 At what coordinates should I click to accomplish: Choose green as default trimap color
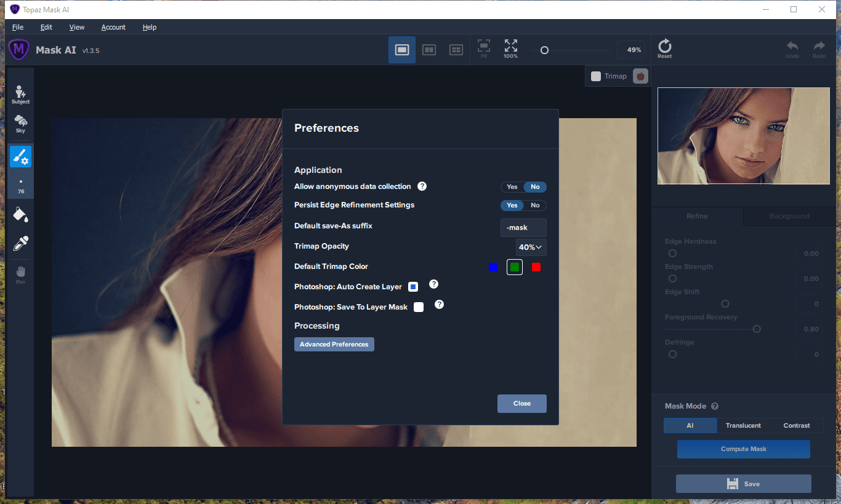515,267
